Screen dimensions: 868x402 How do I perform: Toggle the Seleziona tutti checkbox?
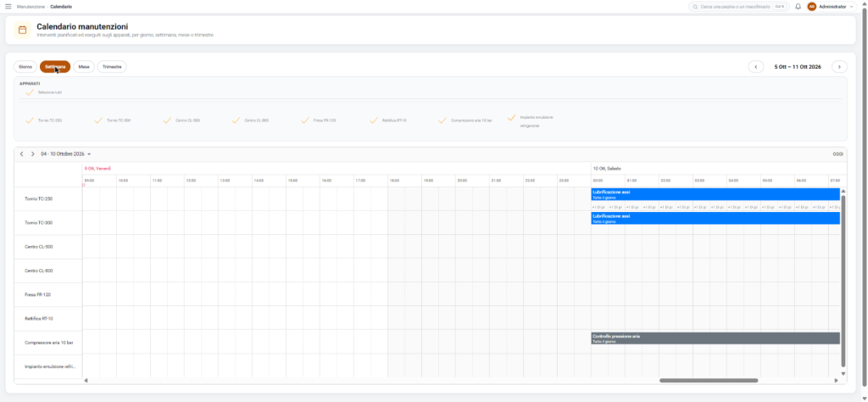tap(30, 92)
